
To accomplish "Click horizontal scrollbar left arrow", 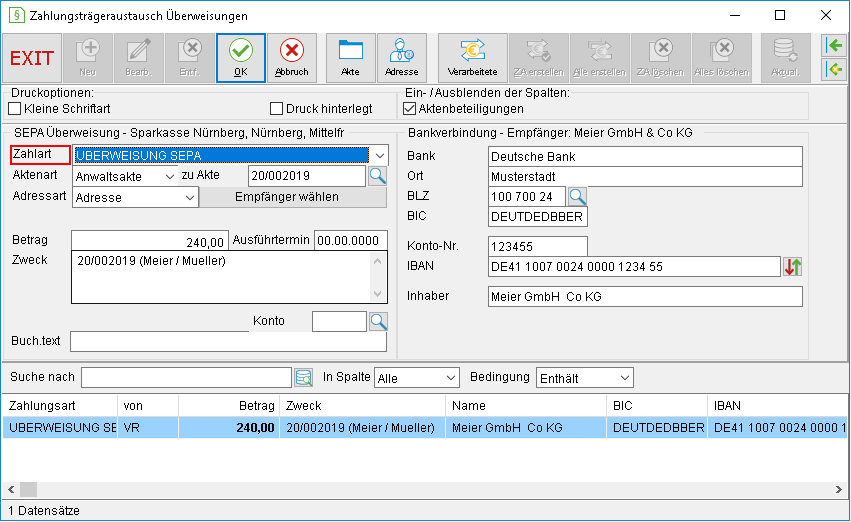I will coord(11,489).
